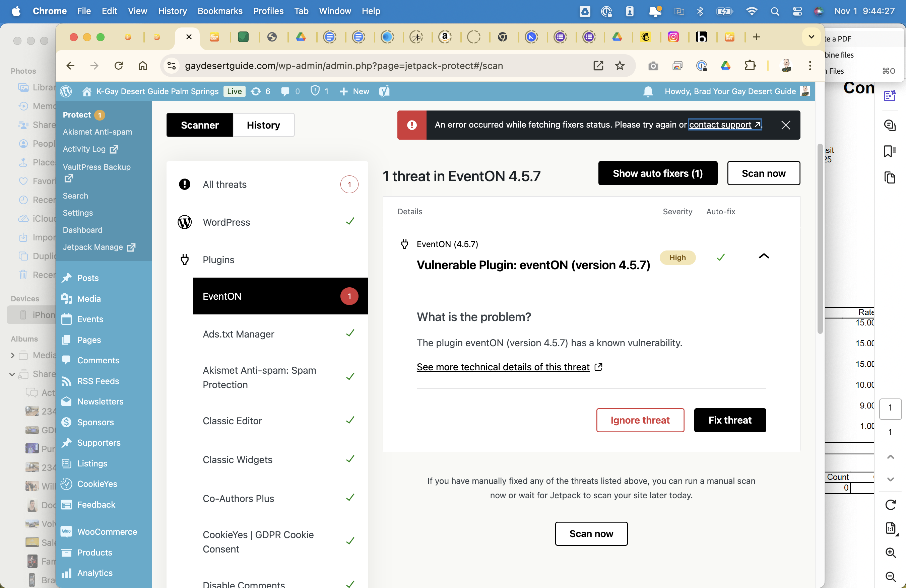Click the page vertical scrollbar
Viewport: 906px width, 588px height.
[x=820, y=238]
